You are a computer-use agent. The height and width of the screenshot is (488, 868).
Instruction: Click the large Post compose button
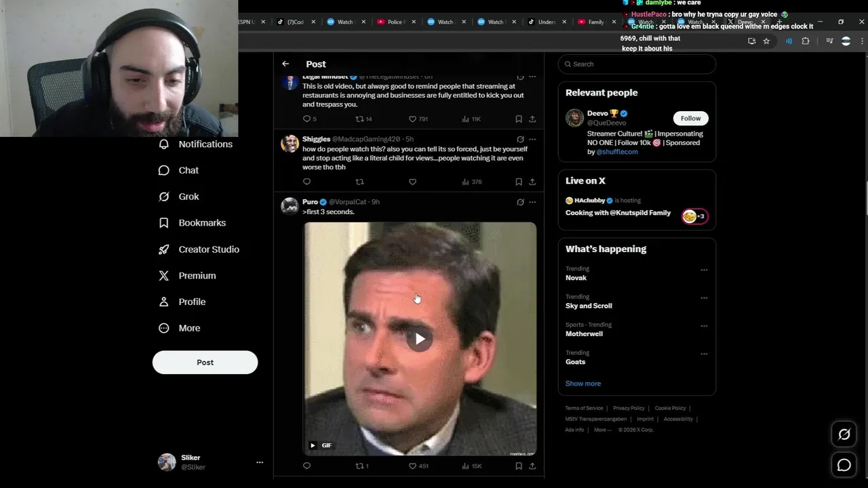[x=205, y=362]
